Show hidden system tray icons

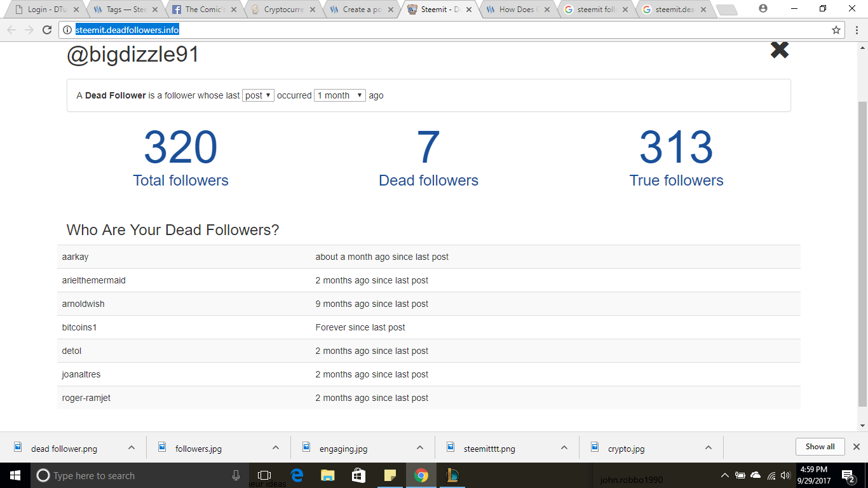725,475
